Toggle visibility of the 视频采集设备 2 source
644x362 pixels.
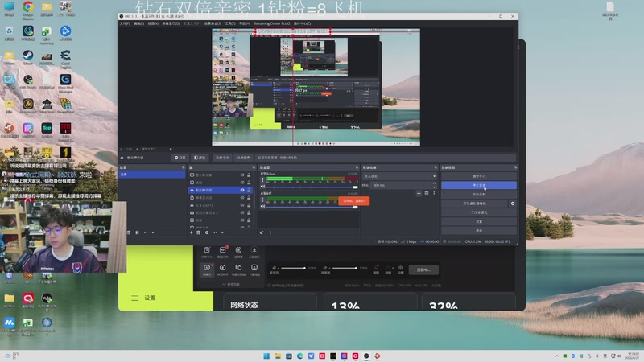point(242,212)
